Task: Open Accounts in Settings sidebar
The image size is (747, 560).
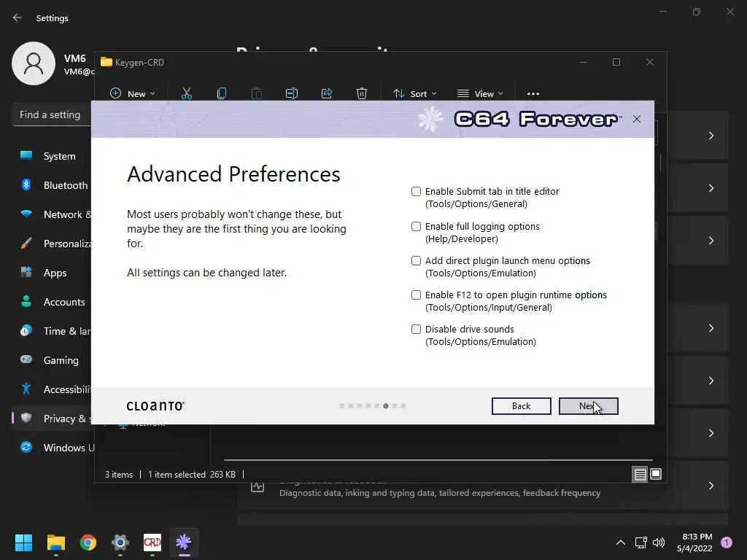Action: (53, 302)
